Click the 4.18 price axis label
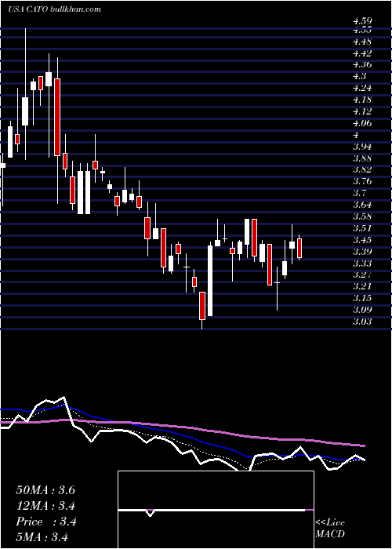The image size is (392, 549). (362, 100)
